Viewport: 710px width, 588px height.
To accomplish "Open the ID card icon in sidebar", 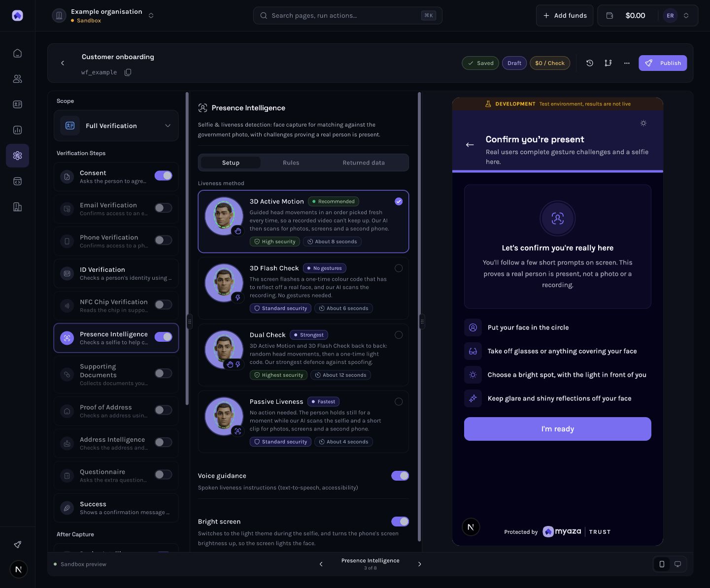I will [18, 104].
